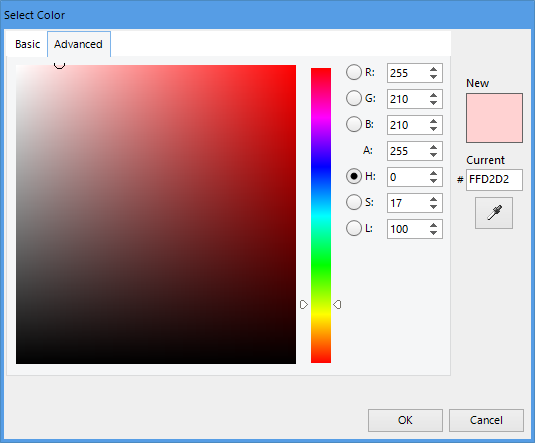This screenshot has width=535, height=443.
Task: Select the S radio button
Action: click(353, 202)
